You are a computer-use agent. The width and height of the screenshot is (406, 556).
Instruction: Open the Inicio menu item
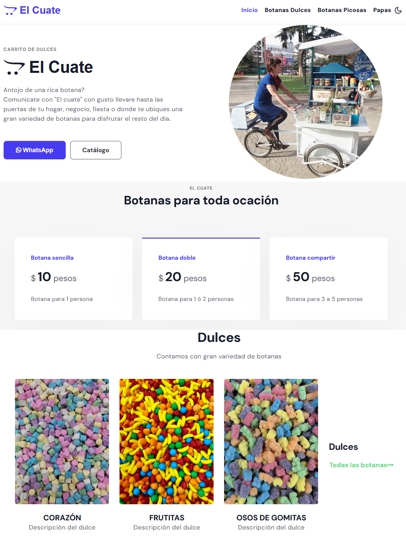[x=249, y=10]
